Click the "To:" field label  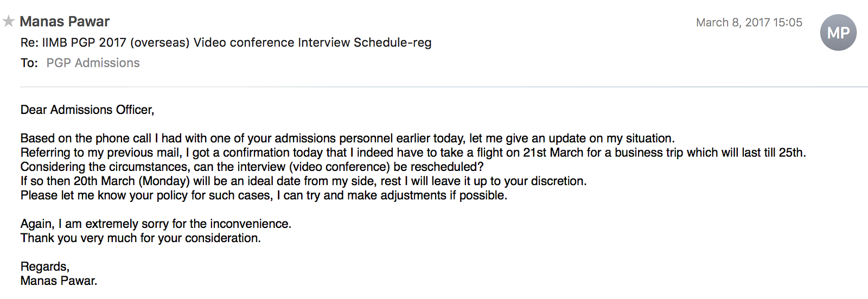[x=29, y=63]
